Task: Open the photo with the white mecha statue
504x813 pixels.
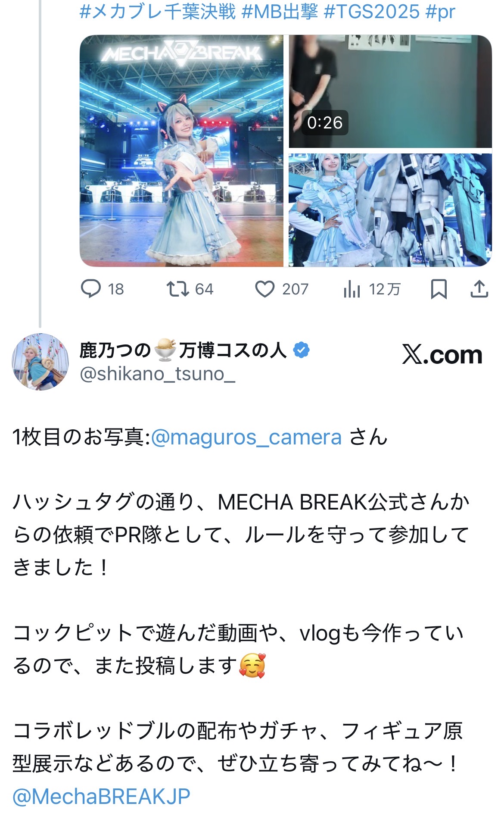Action: coord(390,210)
